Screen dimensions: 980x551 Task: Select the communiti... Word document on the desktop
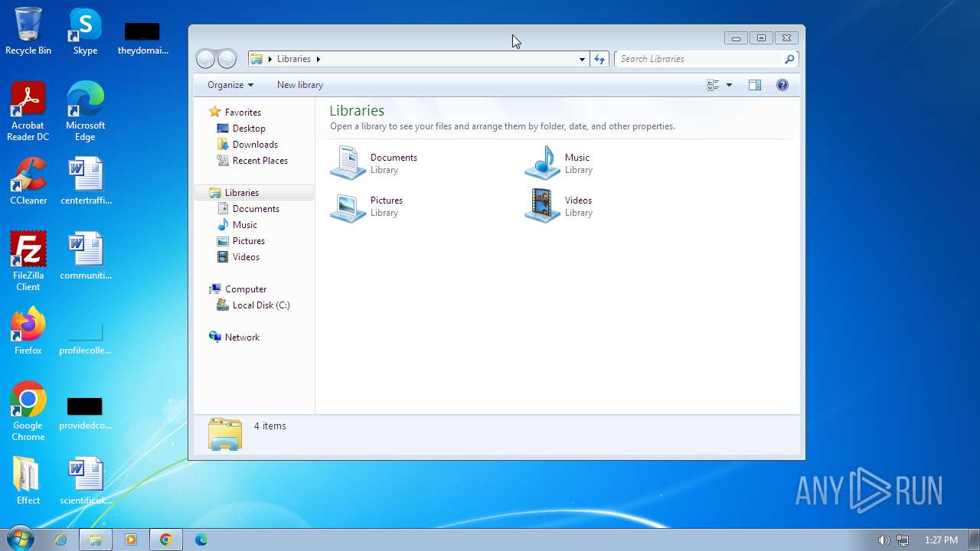(x=86, y=256)
